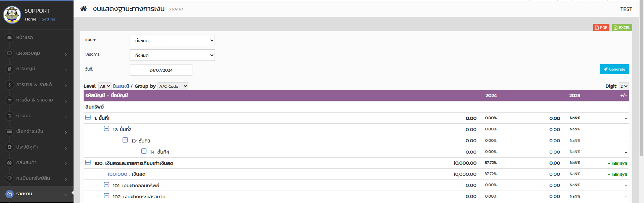Open the Digit dropdown selector
Screen dimensions: 644x203
click(624, 86)
